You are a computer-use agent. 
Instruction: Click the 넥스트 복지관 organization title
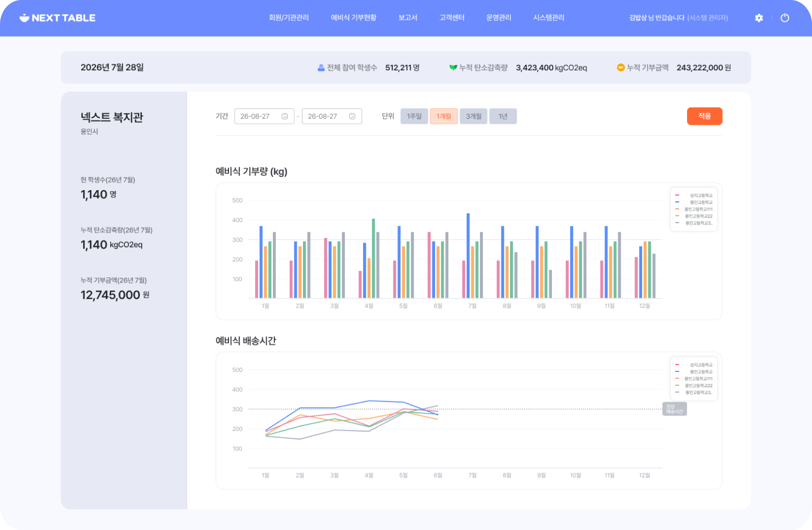coord(112,117)
